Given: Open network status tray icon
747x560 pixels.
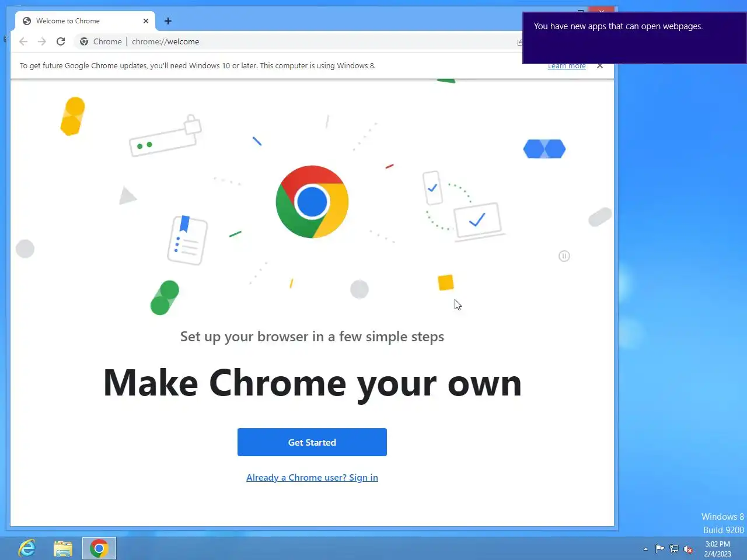Looking at the screenshot, I should click(x=674, y=549).
